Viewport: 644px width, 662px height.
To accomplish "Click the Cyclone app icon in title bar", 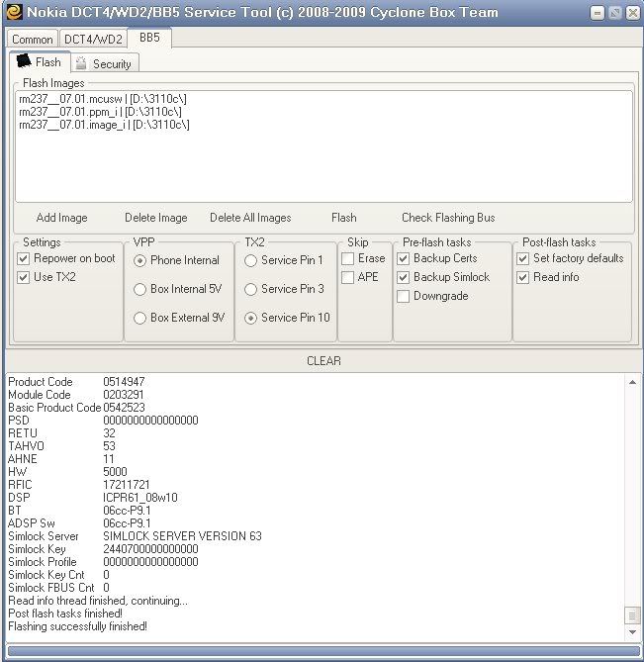I will (14, 12).
